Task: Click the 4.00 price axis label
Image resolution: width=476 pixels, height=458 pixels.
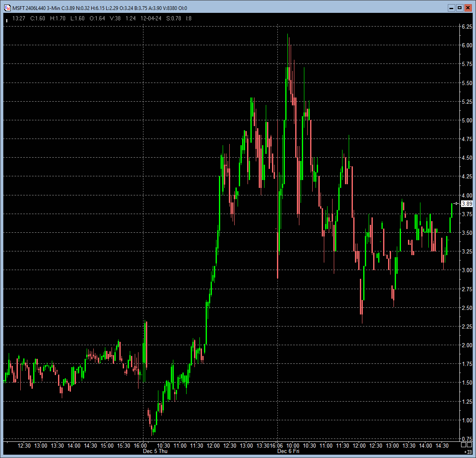Action: click(467, 195)
